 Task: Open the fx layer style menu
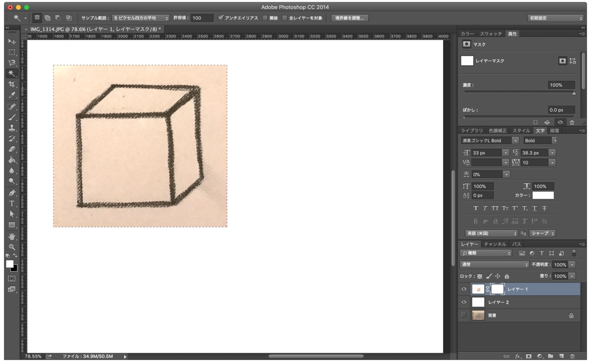coord(518,356)
